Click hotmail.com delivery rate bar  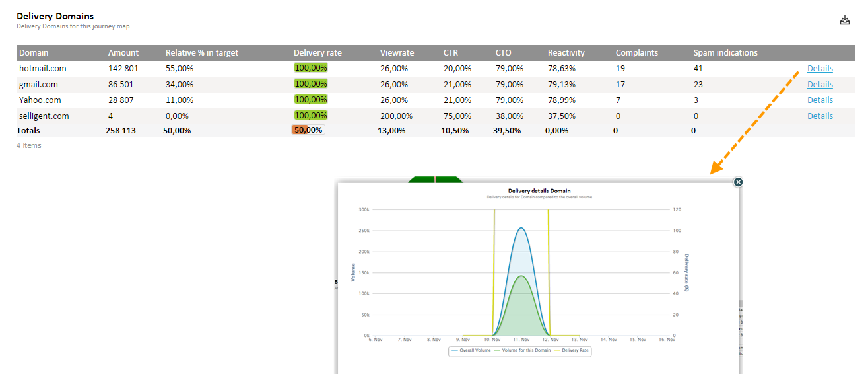point(311,68)
